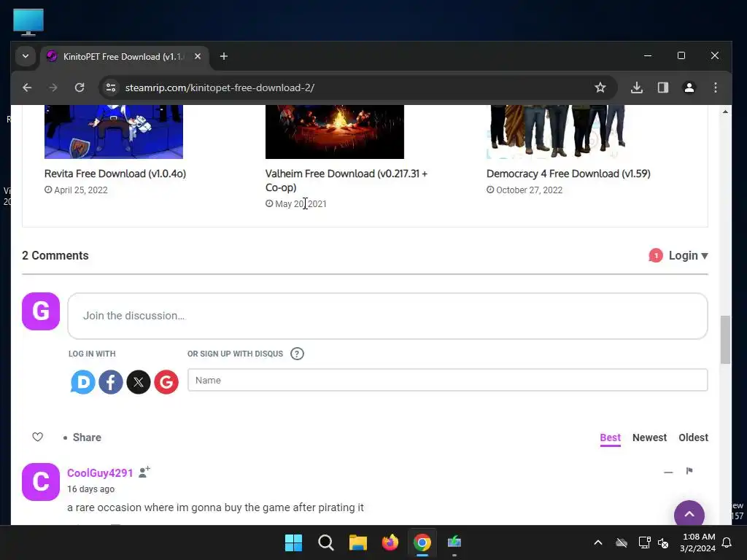747x560 pixels.
Task: Click the address bar URL
Action: (x=220, y=87)
